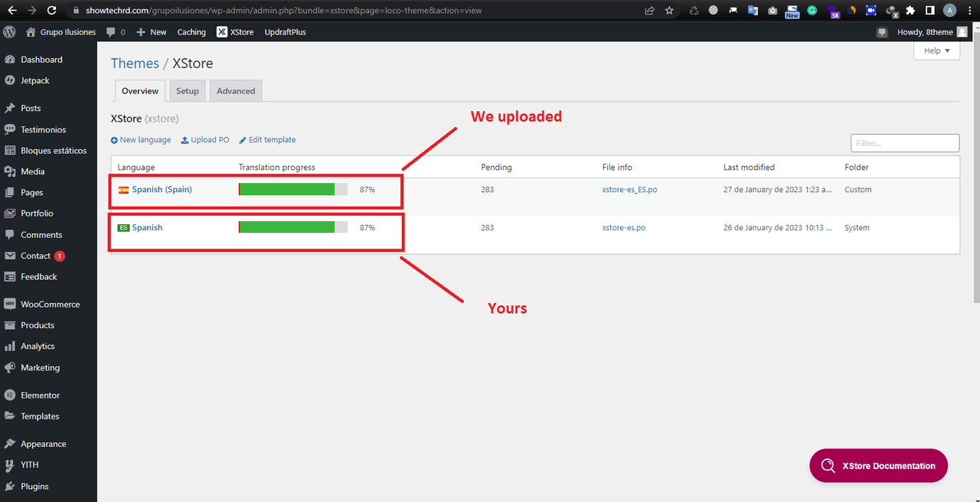Click the share page icon in the address bar
Screen dimensions: 980x502
(650, 11)
